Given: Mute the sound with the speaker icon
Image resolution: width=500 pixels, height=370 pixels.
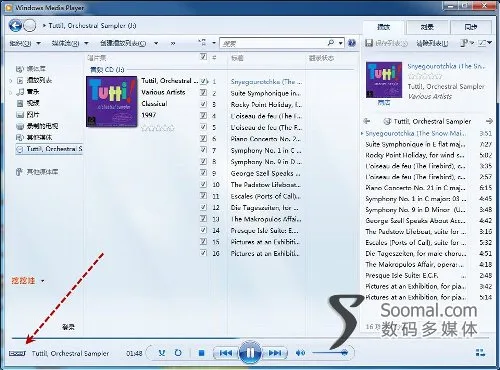Looking at the screenshot, I should [x=300, y=353].
